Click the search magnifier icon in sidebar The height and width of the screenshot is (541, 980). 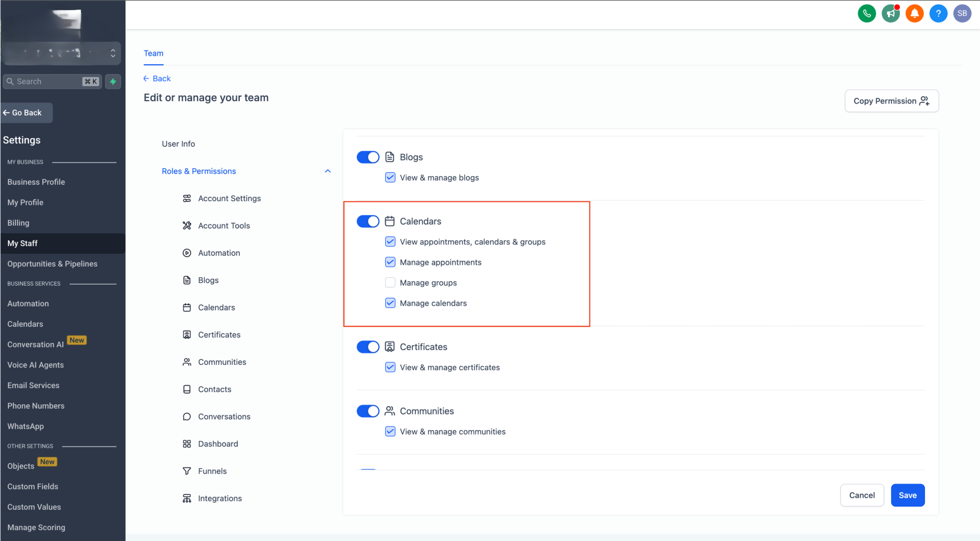click(10, 81)
